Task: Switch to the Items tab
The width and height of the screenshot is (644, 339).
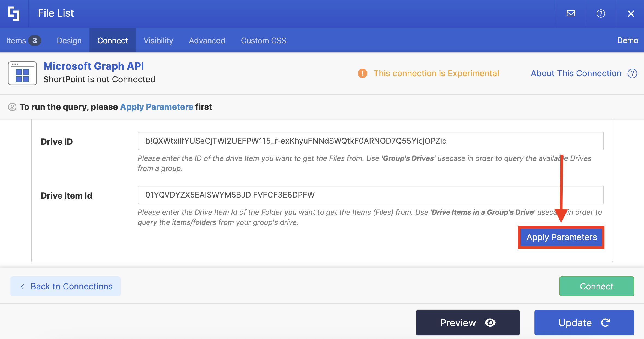Action: coord(23,40)
